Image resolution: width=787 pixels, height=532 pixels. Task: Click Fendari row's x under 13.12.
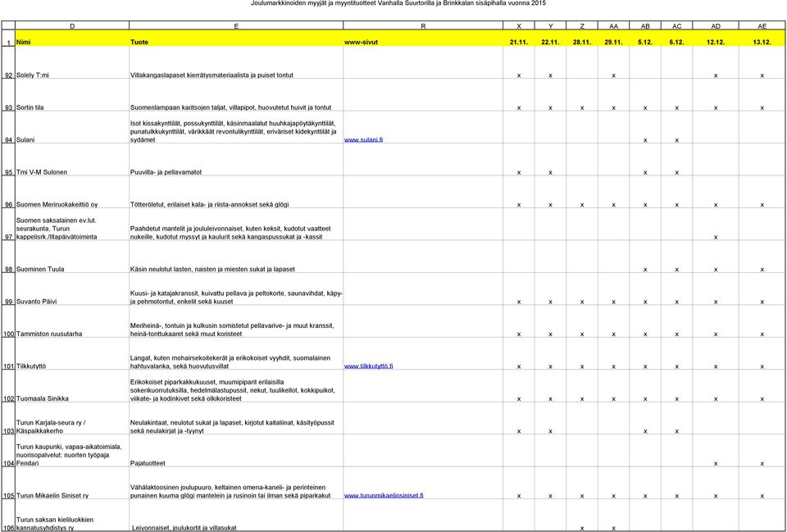coord(762,464)
